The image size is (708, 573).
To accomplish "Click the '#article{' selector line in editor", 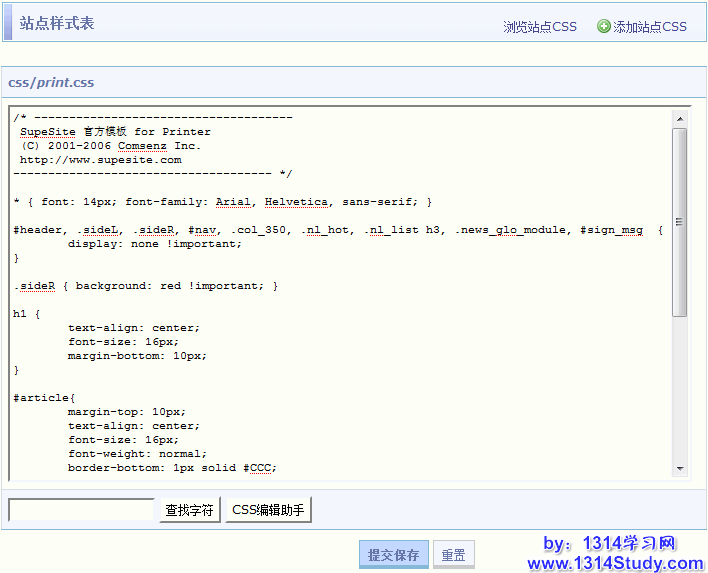I will (44, 398).
